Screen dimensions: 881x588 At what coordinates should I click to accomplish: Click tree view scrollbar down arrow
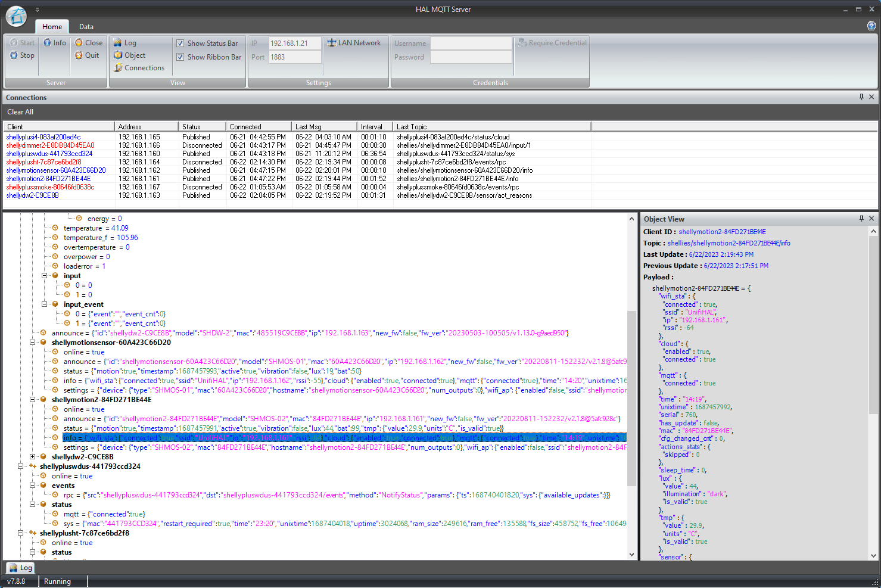coord(631,555)
